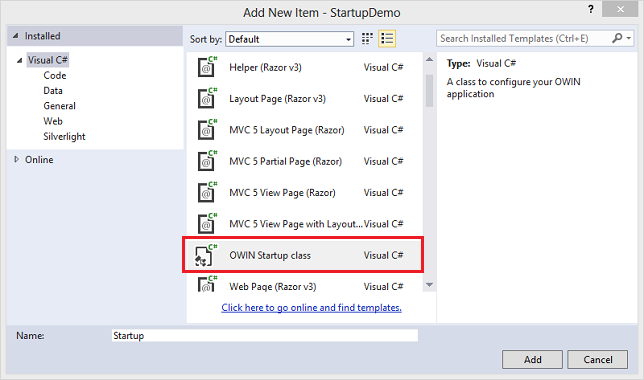
Task: Click the help question mark button
Action: coord(591,9)
